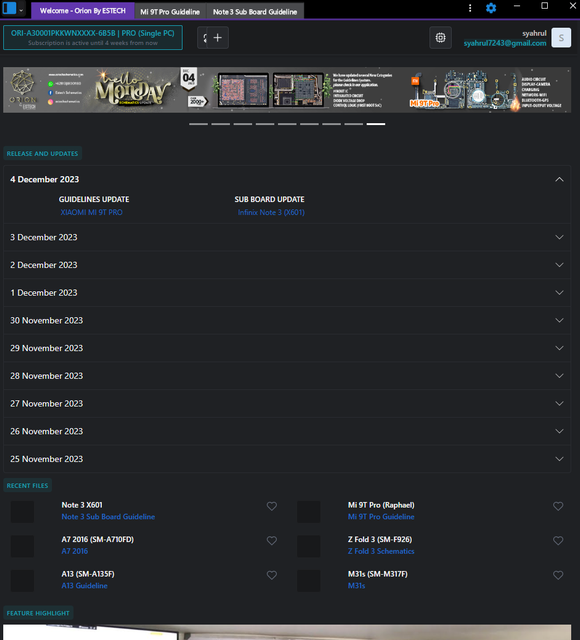Screen dimensions: 580x640
Task: Click the Hello Monday promotional banner
Action: pos(287,90)
